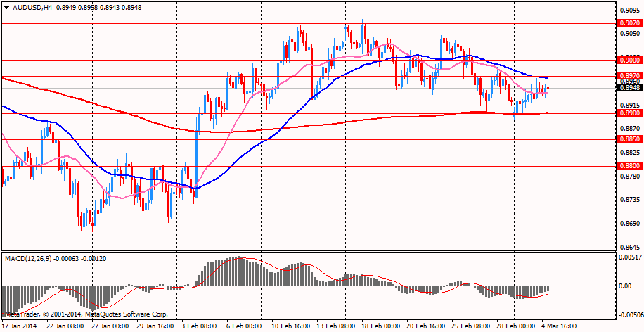Click the 29 Jan 16:00 time label

(155, 326)
